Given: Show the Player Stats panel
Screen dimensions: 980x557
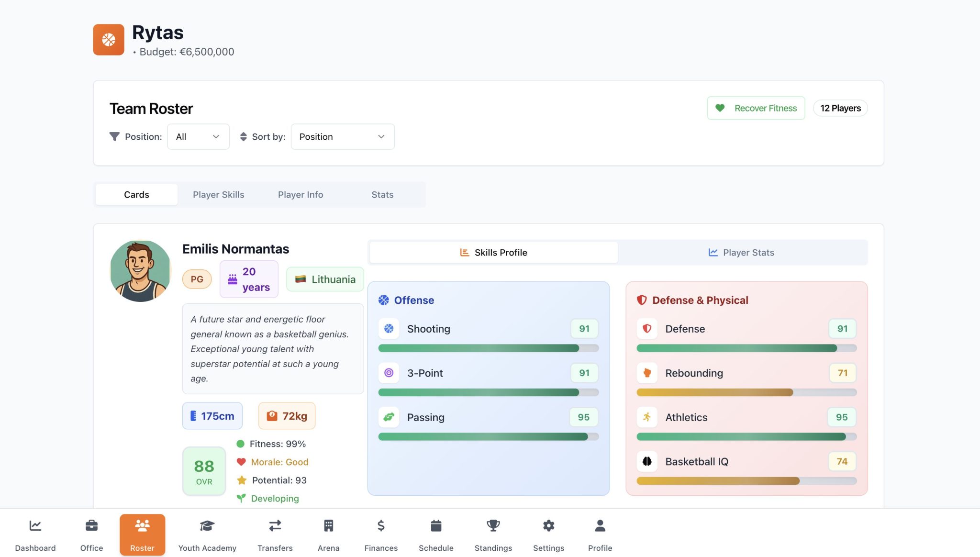Looking at the screenshot, I should pos(741,253).
